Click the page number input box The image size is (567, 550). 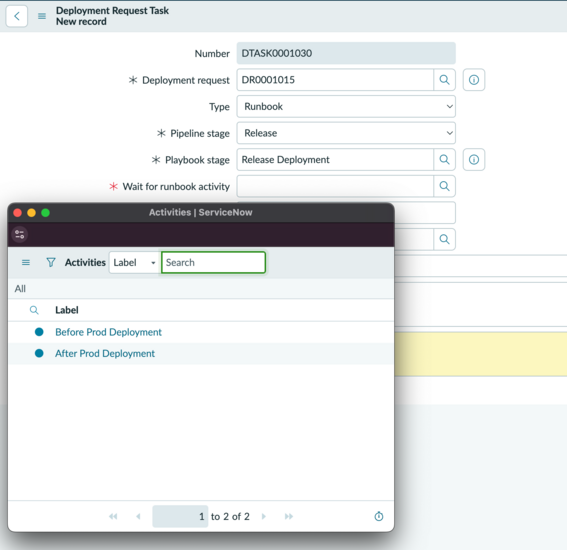click(180, 516)
